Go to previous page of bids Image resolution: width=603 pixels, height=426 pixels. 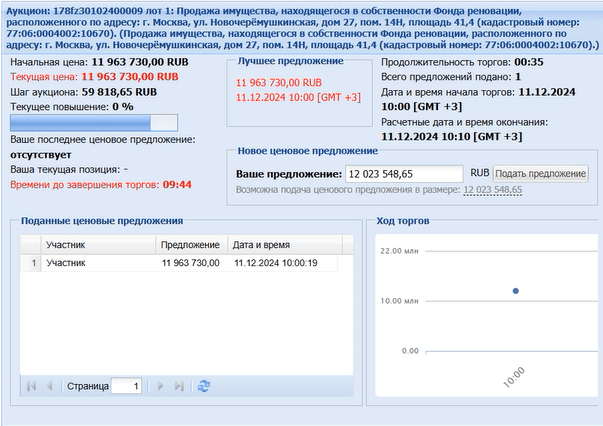[x=49, y=386]
